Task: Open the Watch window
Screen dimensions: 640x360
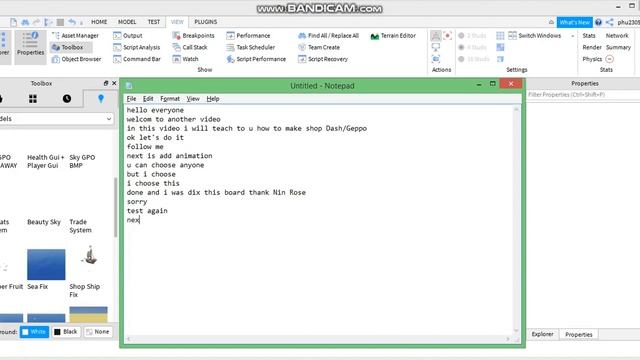Action: [185, 59]
